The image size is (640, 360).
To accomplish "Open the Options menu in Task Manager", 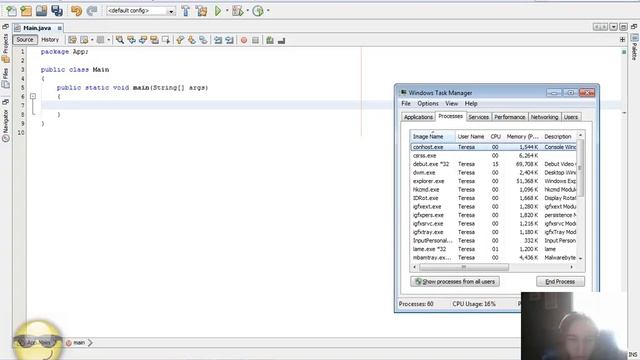I will pyautogui.click(x=428, y=104).
